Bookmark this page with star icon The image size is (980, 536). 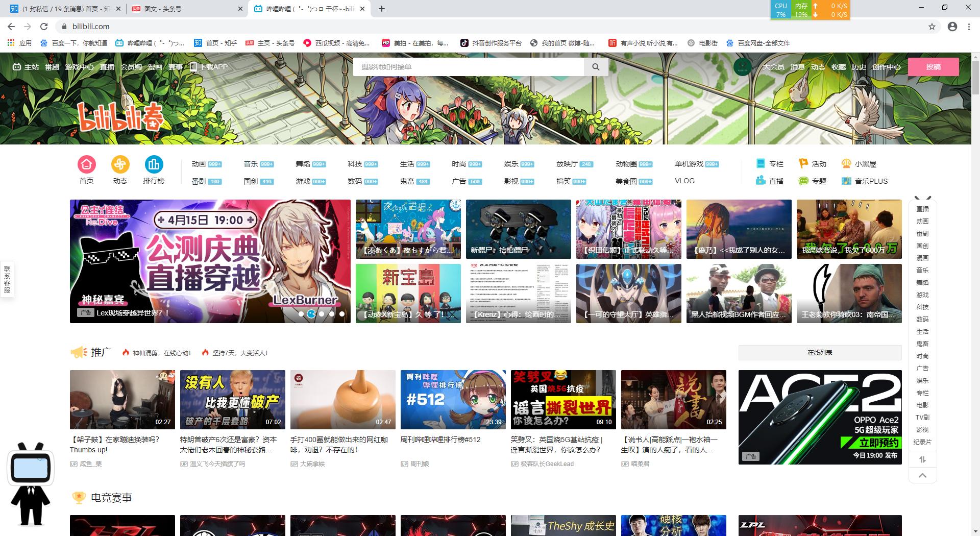coord(932,27)
